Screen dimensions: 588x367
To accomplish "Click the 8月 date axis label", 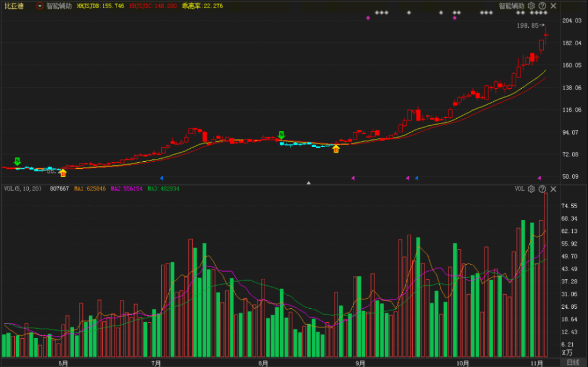I will pyautogui.click(x=263, y=363).
